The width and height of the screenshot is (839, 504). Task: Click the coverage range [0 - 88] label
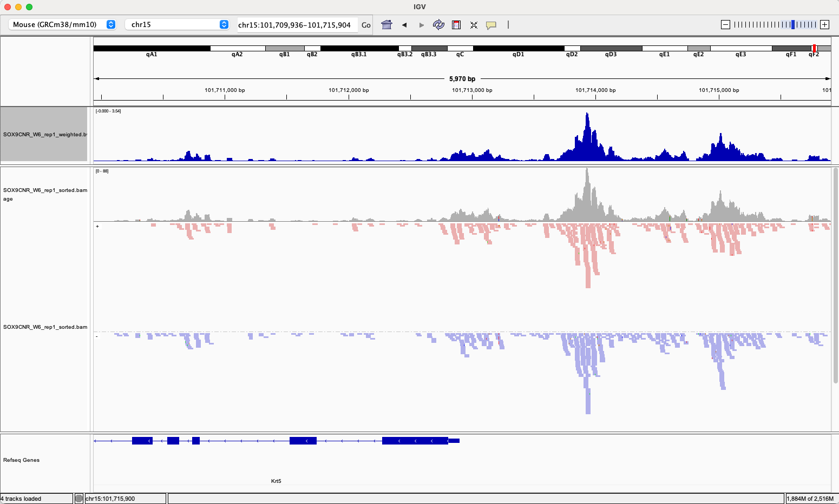[x=102, y=171]
